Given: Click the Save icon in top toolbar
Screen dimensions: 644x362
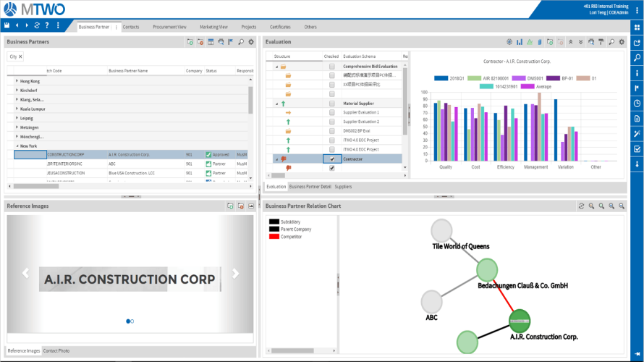Looking at the screenshot, I should click(x=7, y=25).
